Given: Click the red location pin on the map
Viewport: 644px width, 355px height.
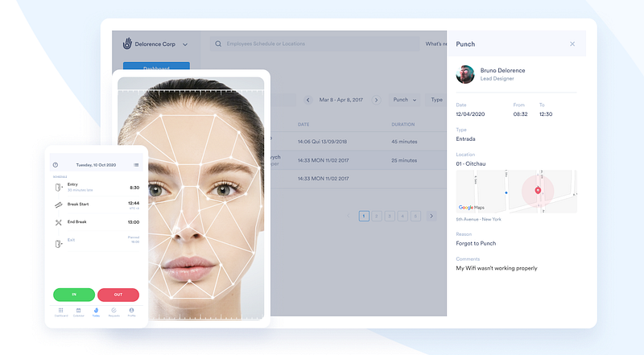Looking at the screenshot, I should [x=538, y=190].
